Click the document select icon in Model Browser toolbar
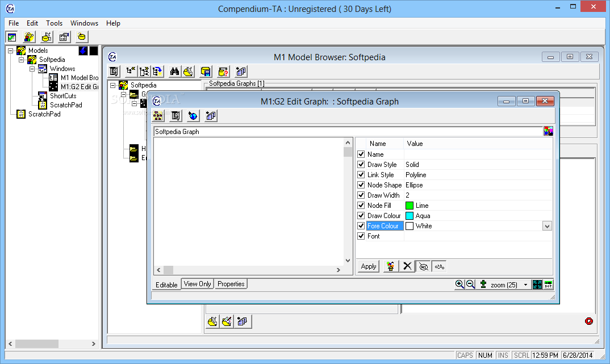Screen dimensions: 610x364 tap(114, 72)
